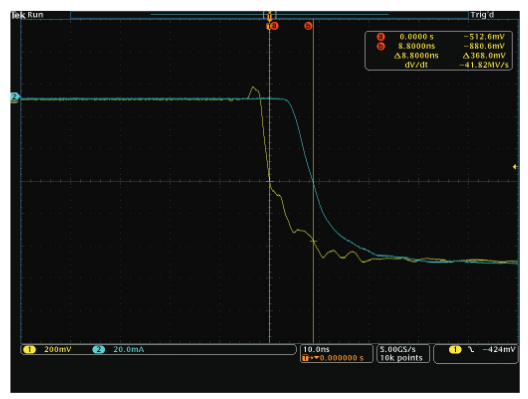Click the trigger source channel 1 badge
Viewport: 528px width, 399px height.
(455, 350)
